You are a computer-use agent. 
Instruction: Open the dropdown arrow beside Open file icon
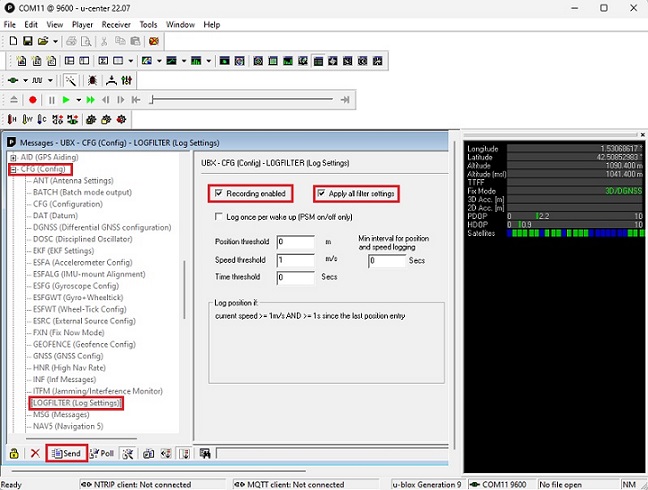[55, 41]
